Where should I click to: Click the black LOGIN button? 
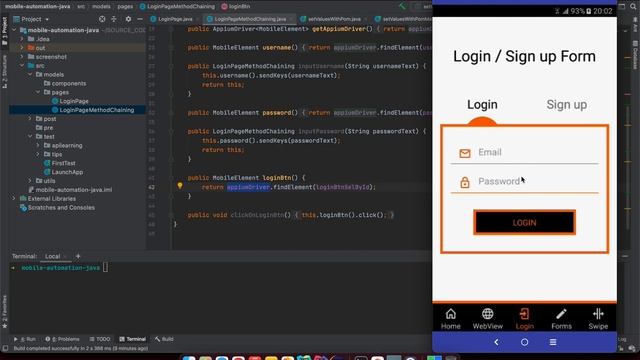coord(524,222)
